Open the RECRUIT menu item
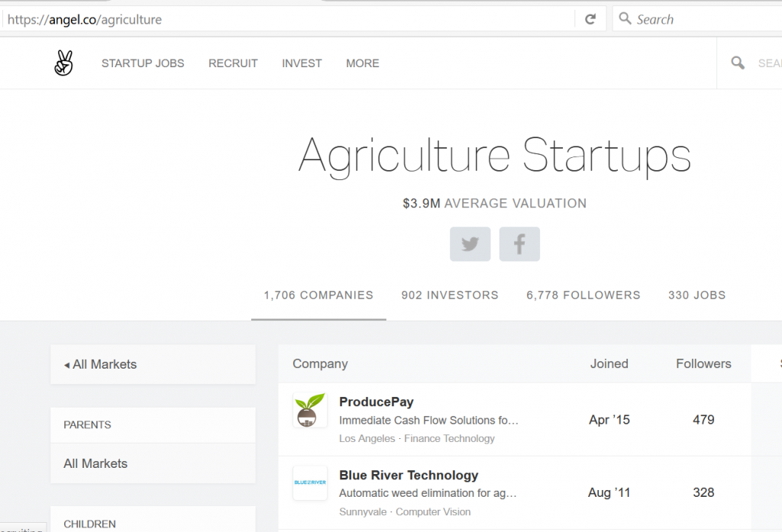782x532 pixels. (233, 63)
